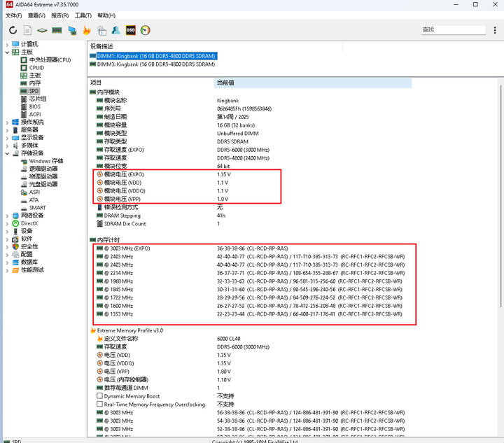Click the motherboard chip toolbar icon
The image size is (504, 443).
(42, 31)
